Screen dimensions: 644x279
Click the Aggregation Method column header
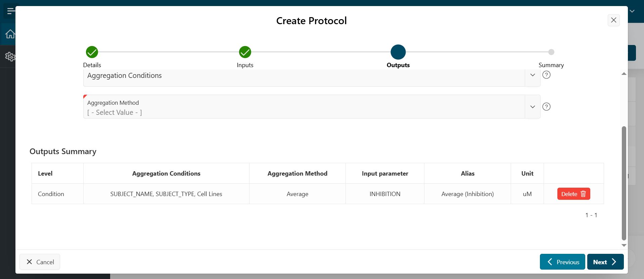(297, 174)
